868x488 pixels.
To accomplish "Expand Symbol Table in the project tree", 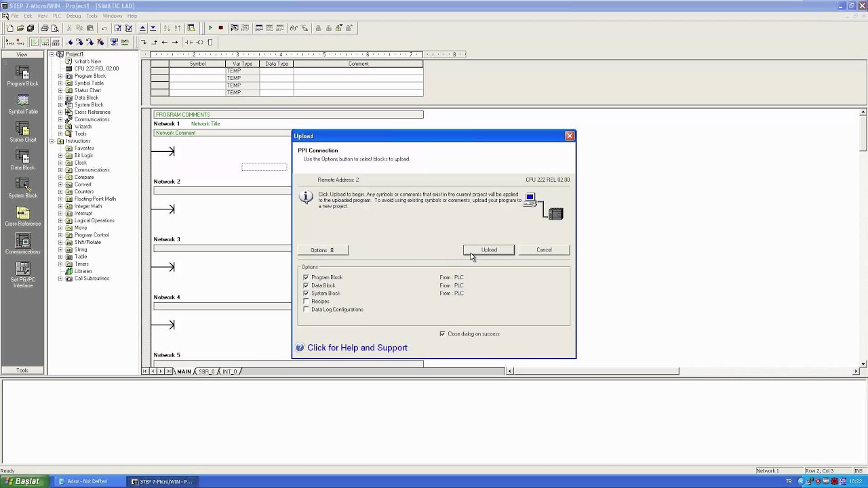I will 60,83.
